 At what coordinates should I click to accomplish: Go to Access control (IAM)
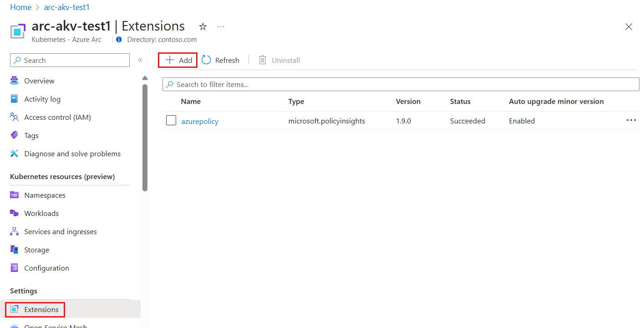(57, 117)
